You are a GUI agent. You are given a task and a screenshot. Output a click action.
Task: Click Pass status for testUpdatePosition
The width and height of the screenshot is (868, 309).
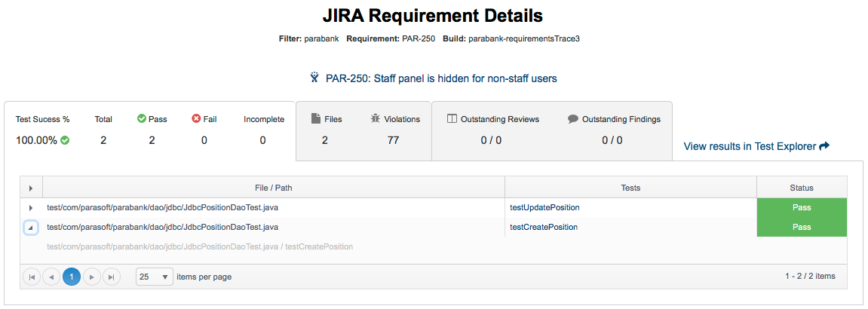pos(802,208)
